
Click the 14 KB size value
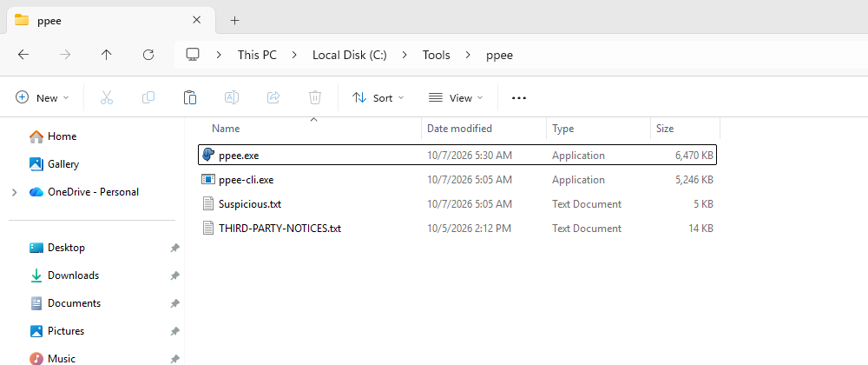click(x=700, y=229)
